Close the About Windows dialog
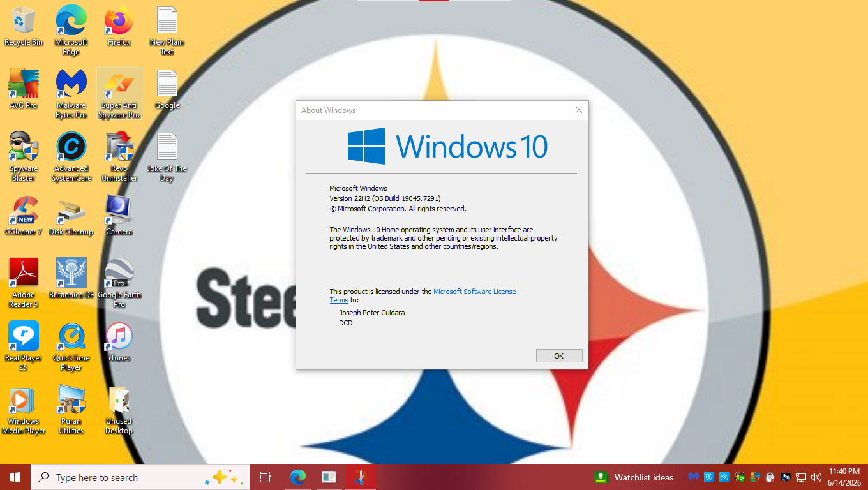Image resolution: width=868 pixels, height=490 pixels. [579, 110]
